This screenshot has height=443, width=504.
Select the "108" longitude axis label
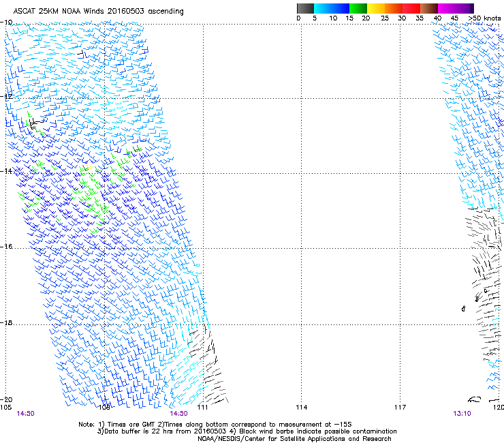104,408
